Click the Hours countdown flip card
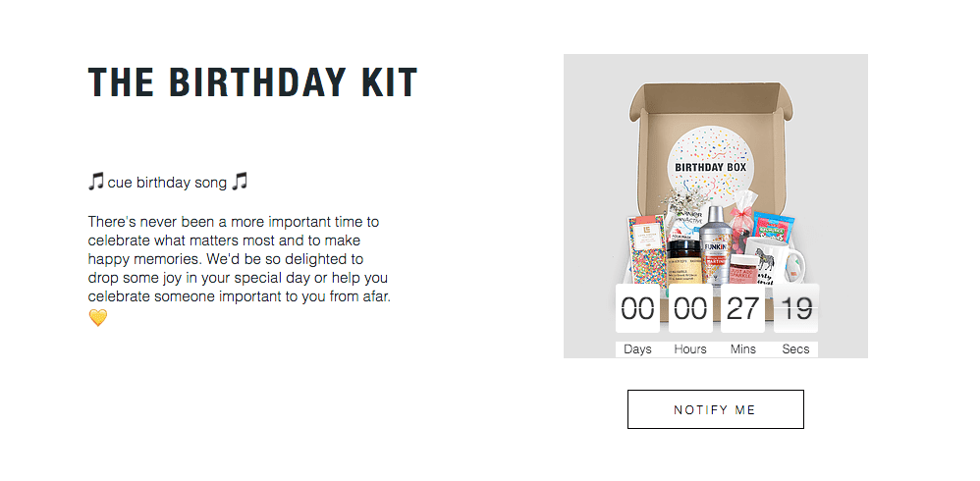 690,308
